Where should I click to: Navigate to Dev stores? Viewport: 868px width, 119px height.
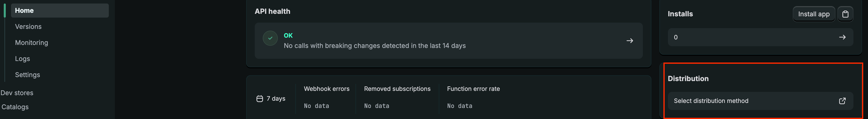(x=17, y=93)
